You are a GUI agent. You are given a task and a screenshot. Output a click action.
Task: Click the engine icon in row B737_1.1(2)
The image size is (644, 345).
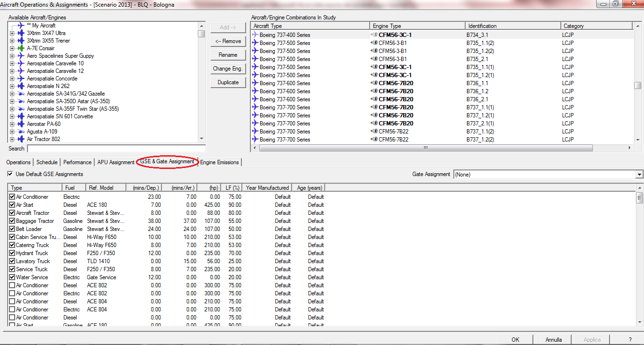tap(374, 131)
